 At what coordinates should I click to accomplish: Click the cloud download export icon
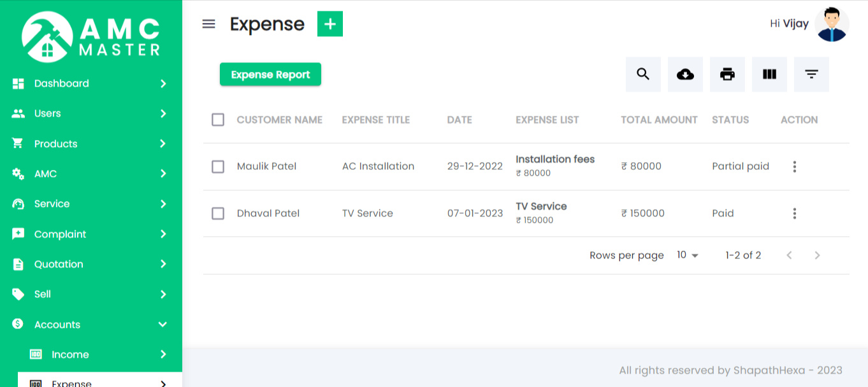(x=685, y=74)
